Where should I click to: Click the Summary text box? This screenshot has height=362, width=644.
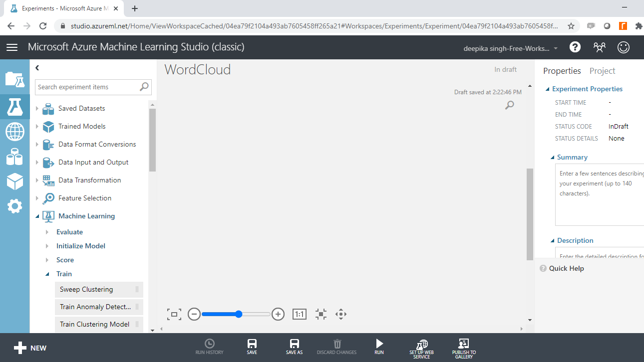click(x=600, y=195)
